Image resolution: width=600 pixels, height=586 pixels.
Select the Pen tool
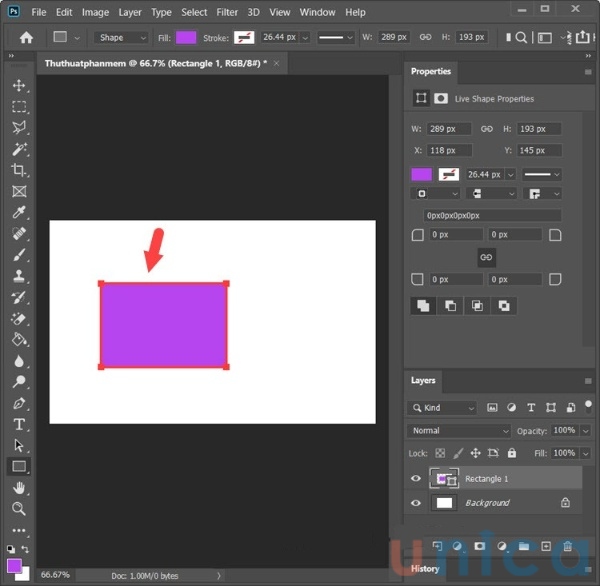pos(18,403)
